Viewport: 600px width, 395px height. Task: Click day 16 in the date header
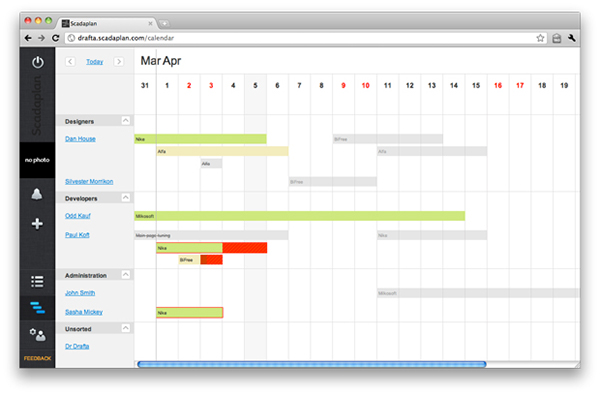pyautogui.click(x=498, y=85)
